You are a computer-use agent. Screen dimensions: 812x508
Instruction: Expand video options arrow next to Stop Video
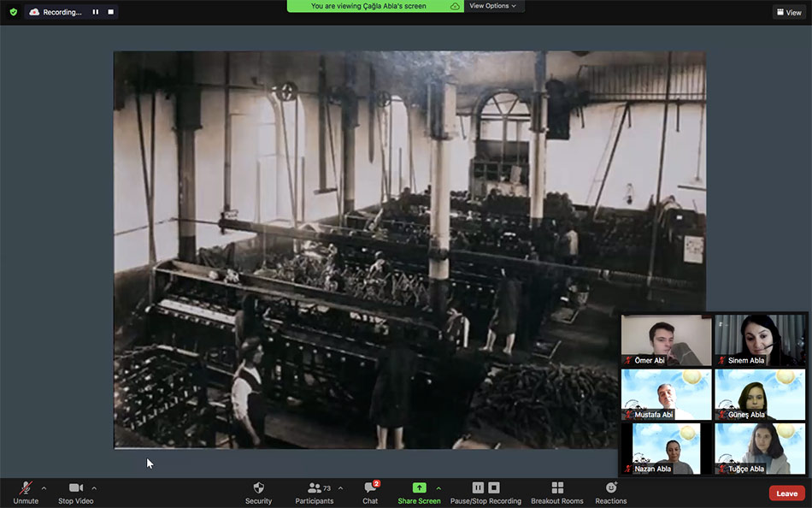[x=94, y=487]
